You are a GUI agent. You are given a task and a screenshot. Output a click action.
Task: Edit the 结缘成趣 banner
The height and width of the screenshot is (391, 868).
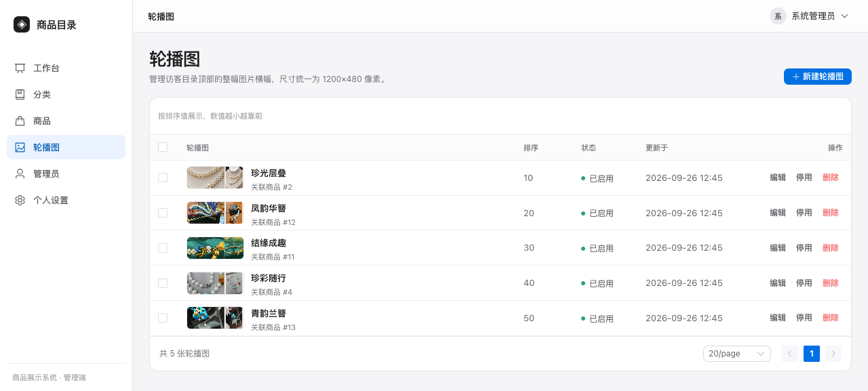(778, 248)
